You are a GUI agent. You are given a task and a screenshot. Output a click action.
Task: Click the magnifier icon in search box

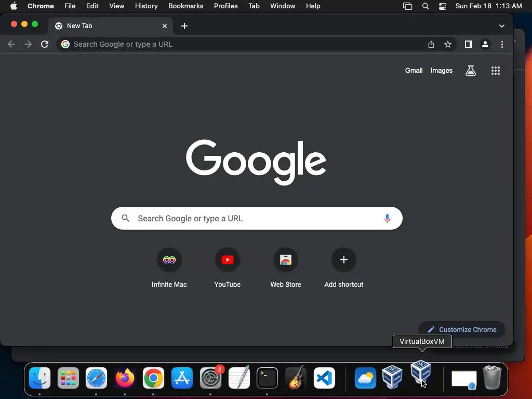[126, 218]
